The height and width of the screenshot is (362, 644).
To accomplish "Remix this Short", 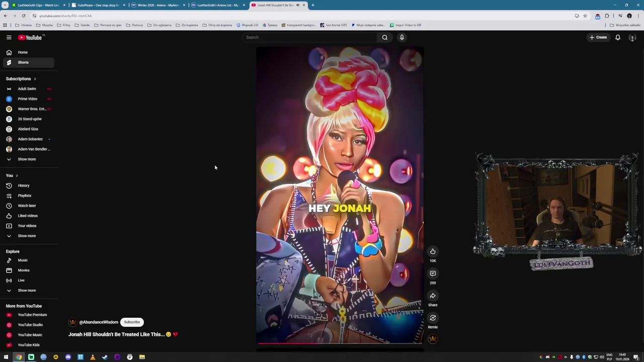I will pos(433,318).
